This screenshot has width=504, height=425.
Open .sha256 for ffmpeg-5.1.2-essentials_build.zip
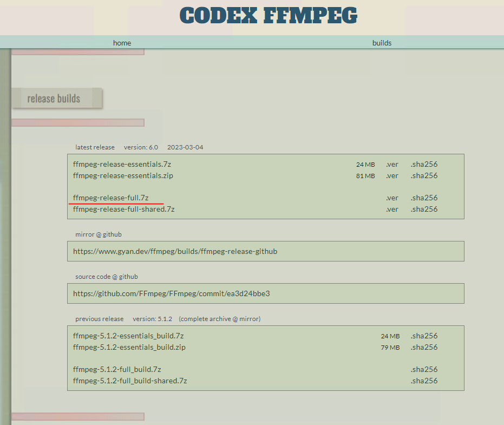(x=424, y=347)
